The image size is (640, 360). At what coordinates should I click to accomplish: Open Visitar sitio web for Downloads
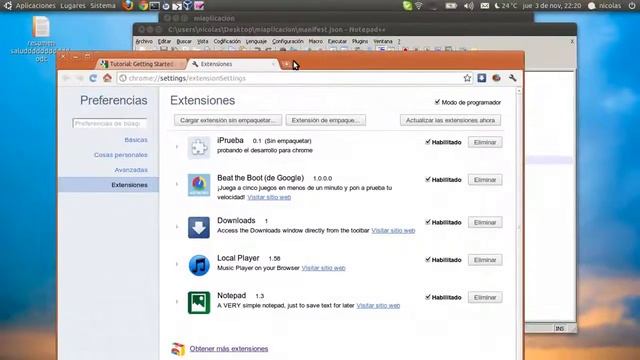(393, 231)
